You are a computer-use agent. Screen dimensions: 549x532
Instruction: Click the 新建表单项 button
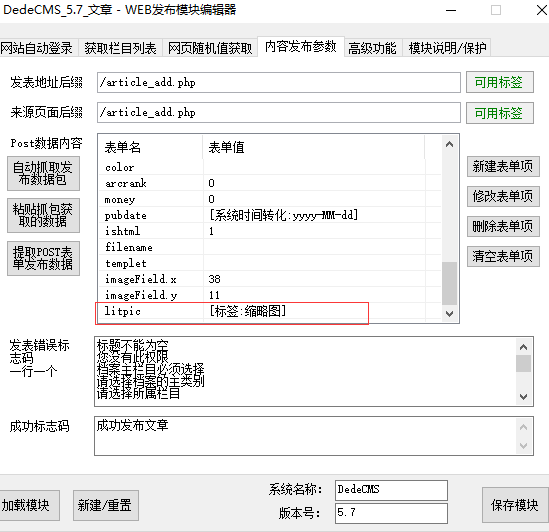coord(503,166)
